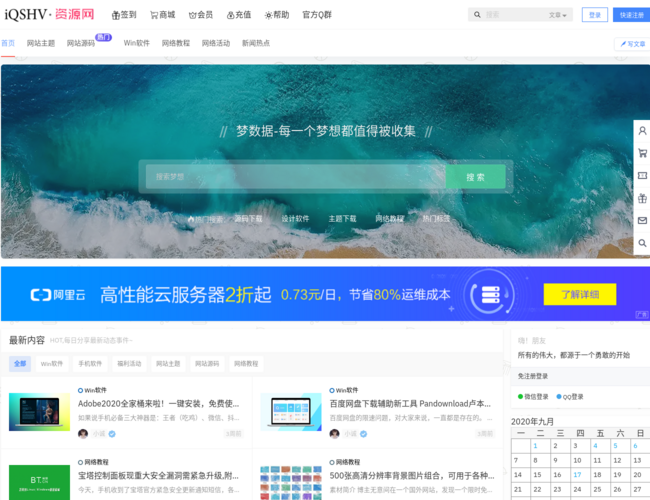Focus the top header search field
Screen dimensions: 650x500
(x=514, y=15)
